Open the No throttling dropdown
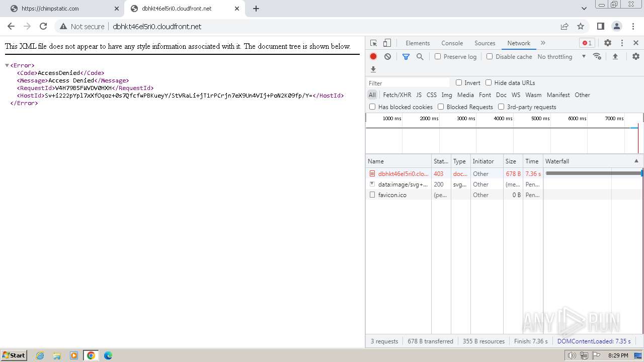The width and height of the screenshot is (644, 362). [561, 57]
